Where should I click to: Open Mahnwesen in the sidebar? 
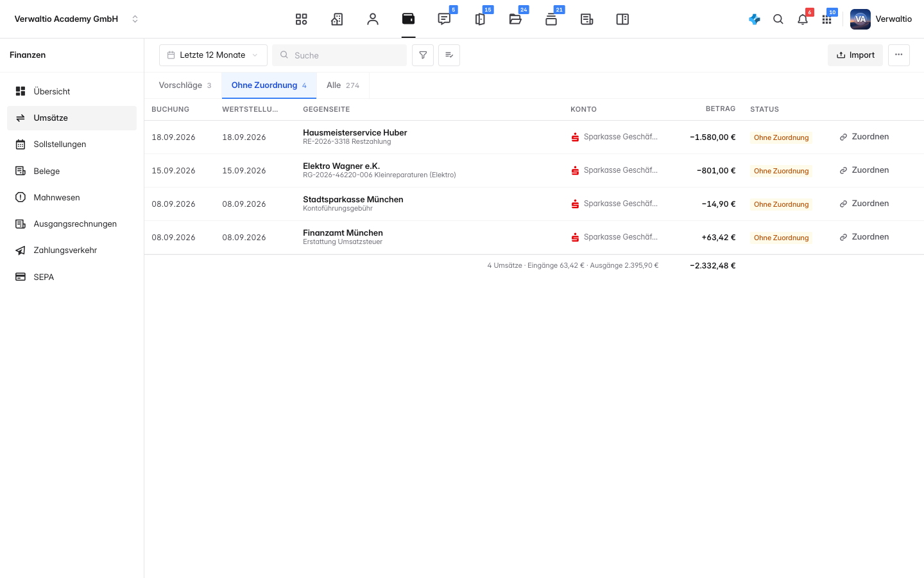72,197
